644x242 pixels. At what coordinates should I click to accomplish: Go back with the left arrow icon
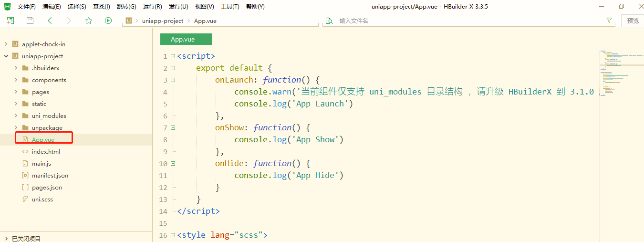50,21
